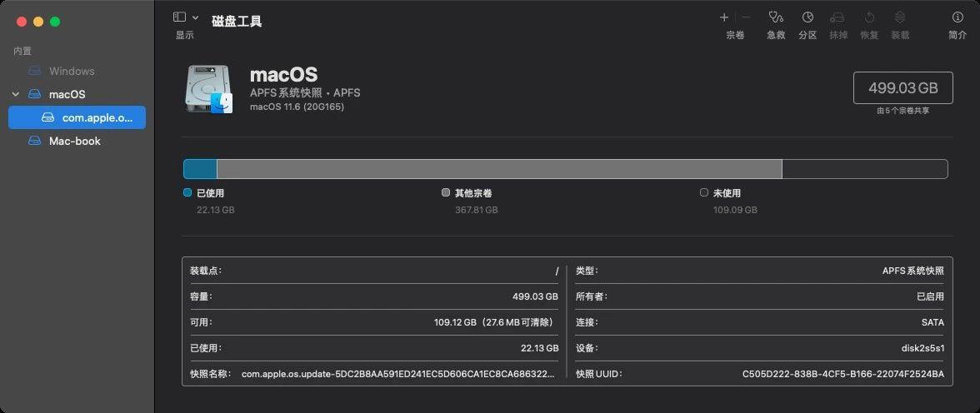Select the com.apple.o... snapshot entry
980x413 pixels.
(x=77, y=117)
